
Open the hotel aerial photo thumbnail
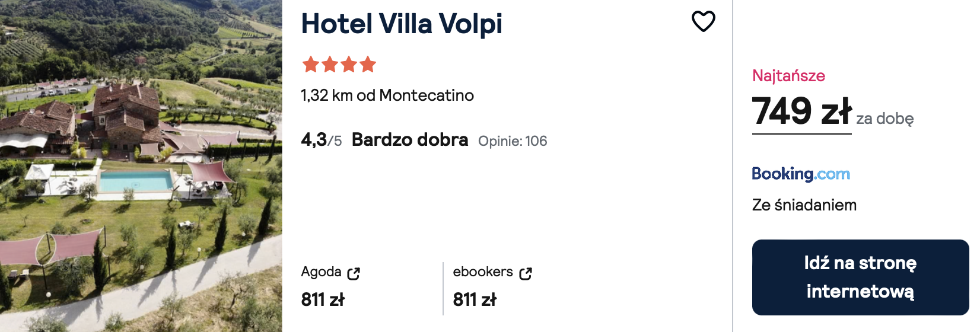141,166
